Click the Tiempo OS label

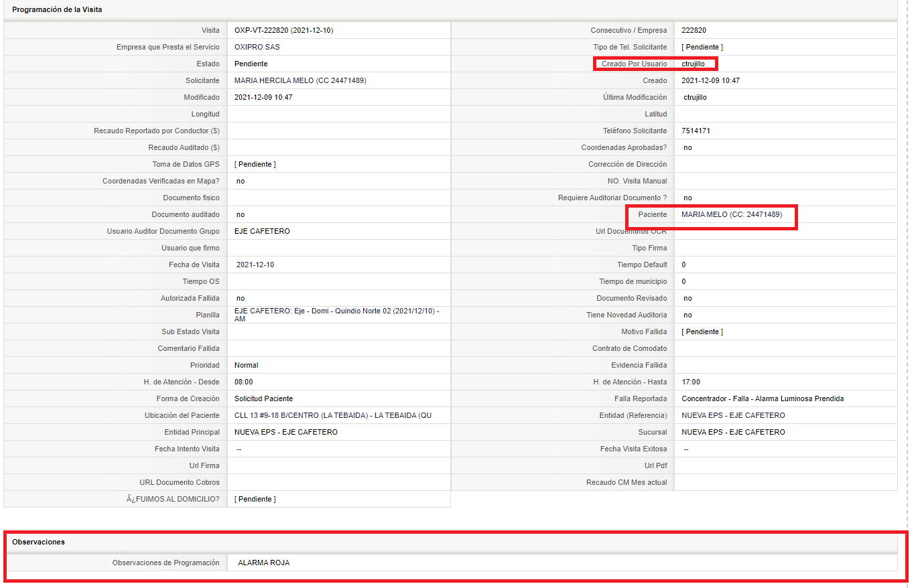pyautogui.click(x=201, y=281)
